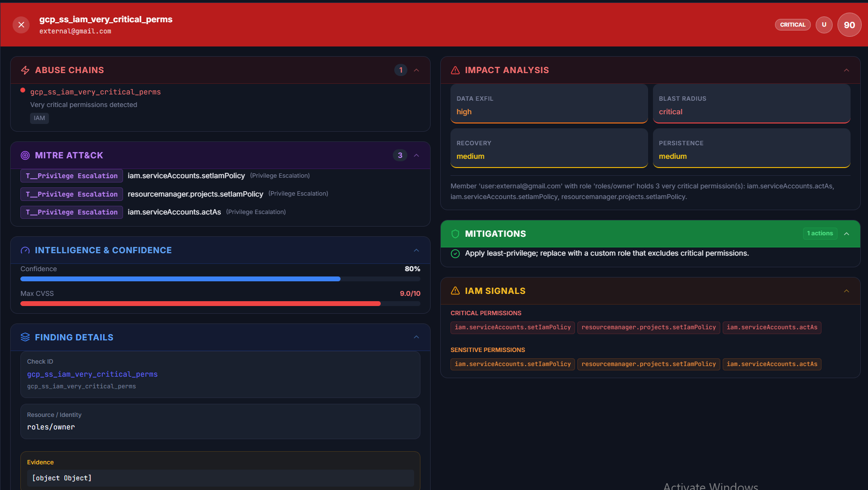Collapse the IAM Signals section
The height and width of the screenshot is (490, 868).
tap(847, 291)
